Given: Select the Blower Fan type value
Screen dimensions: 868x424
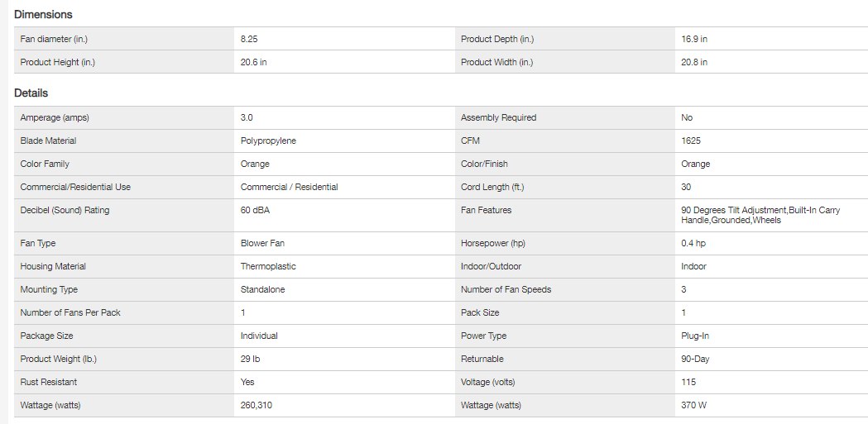Looking at the screenshot, I should pos(262,243).
